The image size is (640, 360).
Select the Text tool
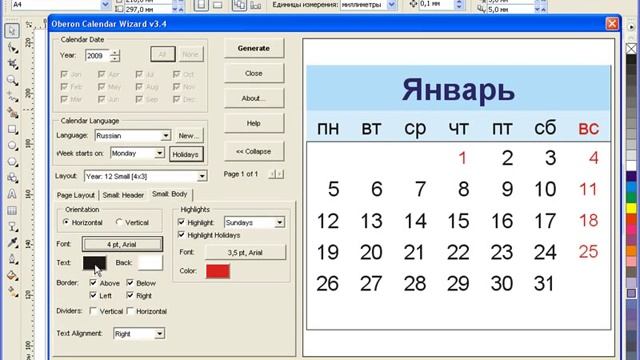12,194
